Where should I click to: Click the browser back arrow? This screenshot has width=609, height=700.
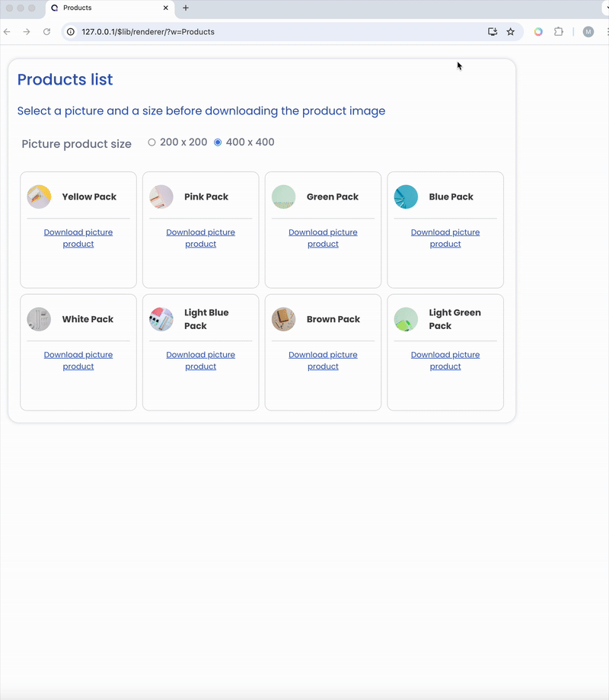[x=7, y=32]
